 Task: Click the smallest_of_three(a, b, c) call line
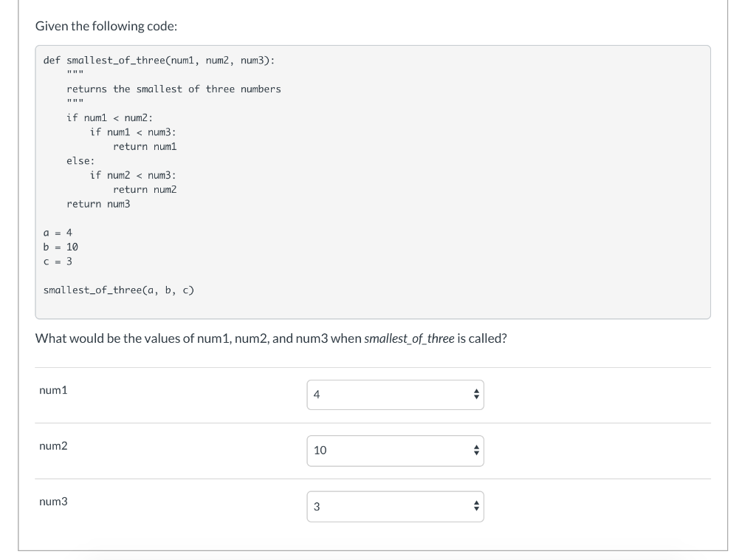(x=118, y=290)
